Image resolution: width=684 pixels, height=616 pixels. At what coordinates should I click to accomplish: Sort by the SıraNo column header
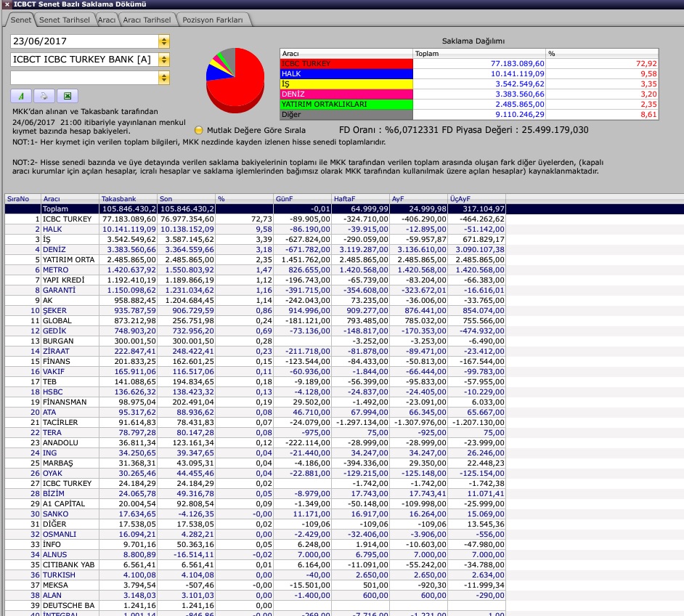pos(23,199)
